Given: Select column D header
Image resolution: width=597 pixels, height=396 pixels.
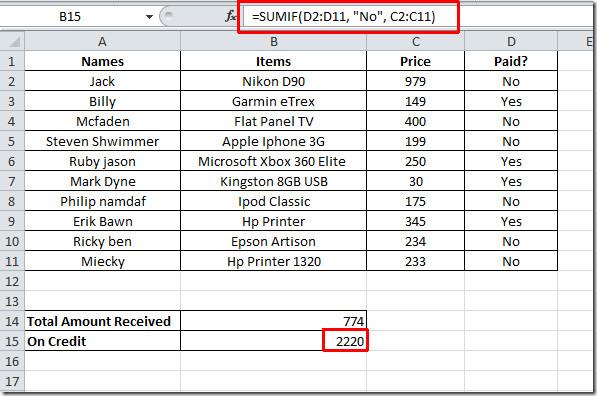Looking at the screenshot, I should click(511, 42).
